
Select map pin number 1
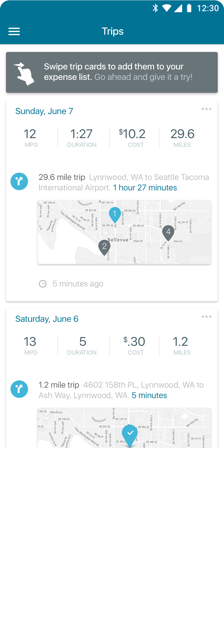(115, 214)
